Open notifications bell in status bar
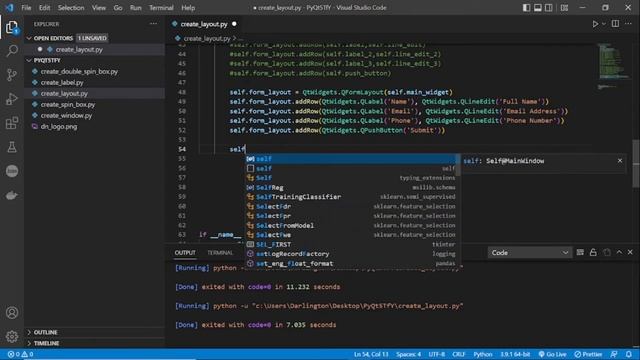The image size is (640, 360). 629,354
